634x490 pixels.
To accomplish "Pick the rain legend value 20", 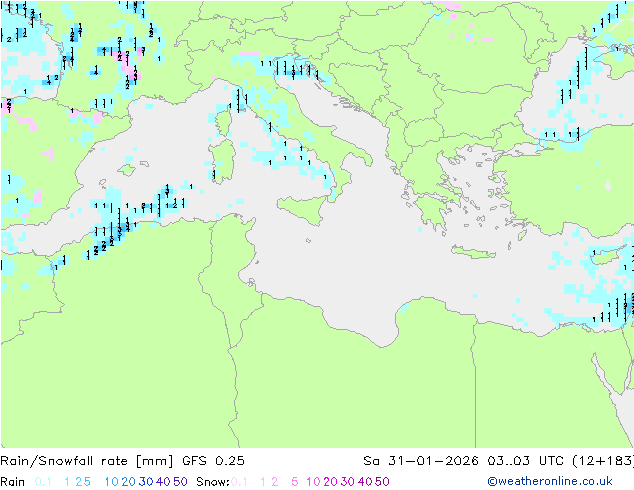I will [x=128, y=482].
